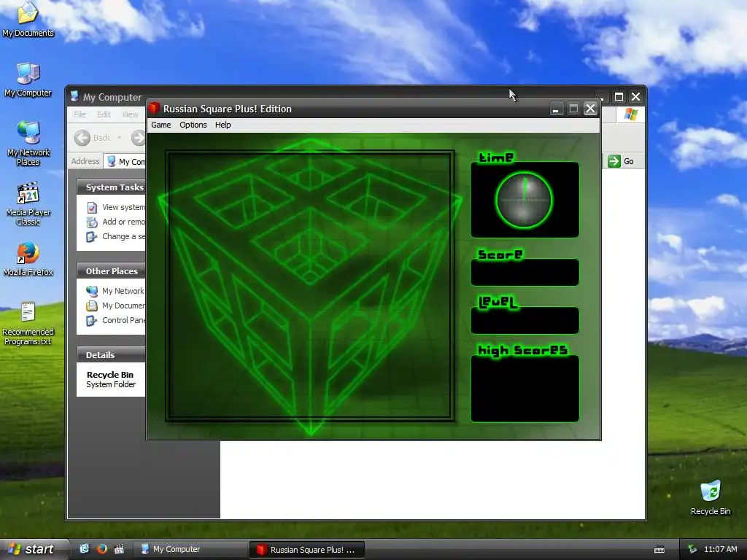Click the level display box
The height and width of the screenshot is (560, 747).
pyautogui.click(x=525, y=321)
